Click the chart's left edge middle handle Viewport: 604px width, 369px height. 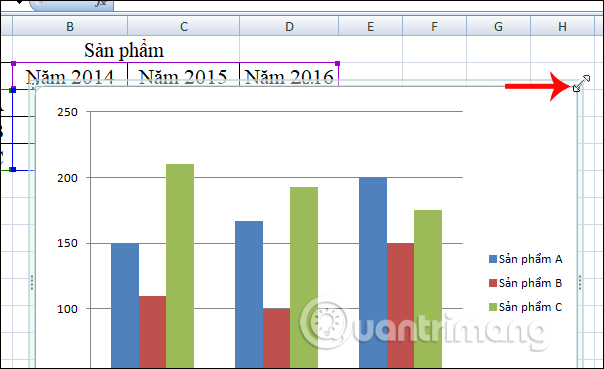(x=32, y=282)
